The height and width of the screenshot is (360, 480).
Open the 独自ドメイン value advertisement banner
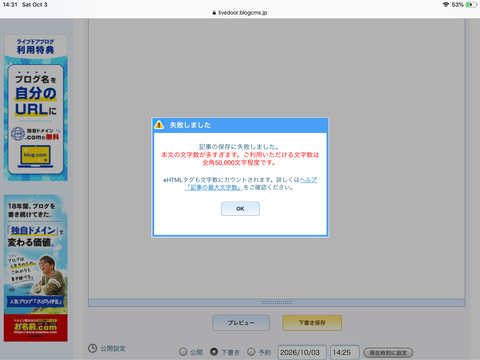click(x=36, y=254)
